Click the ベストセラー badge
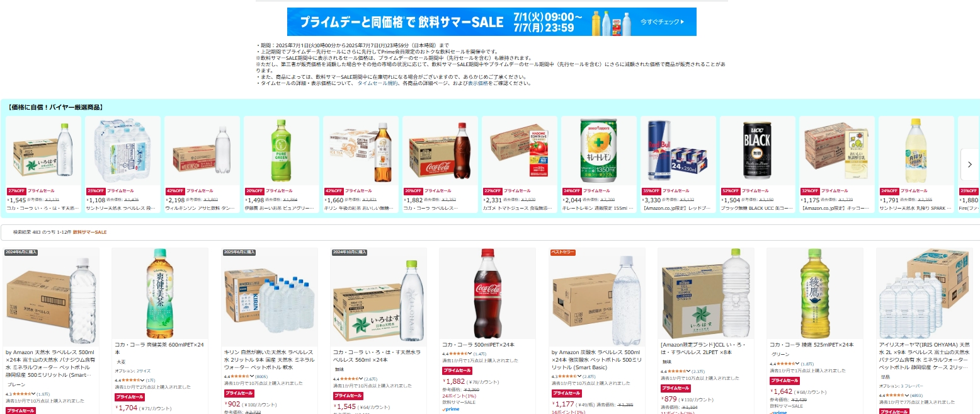 point(563,252)
